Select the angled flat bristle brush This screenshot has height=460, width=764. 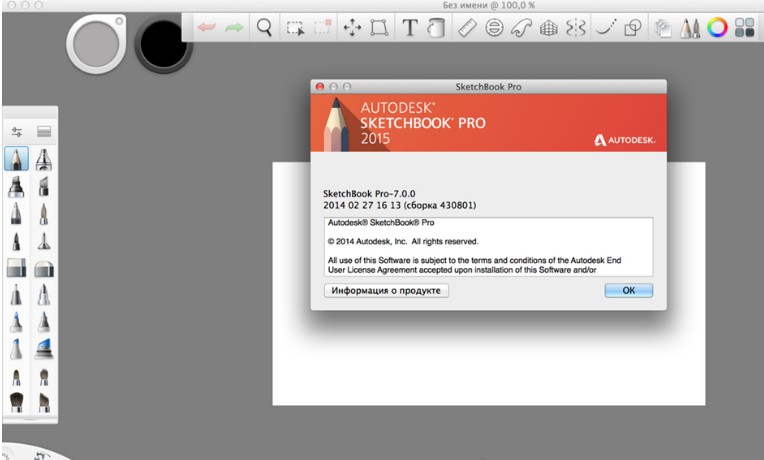44,402
